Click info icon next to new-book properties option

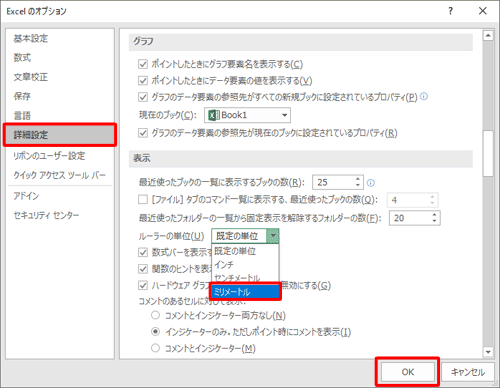(x=424, y=96)
